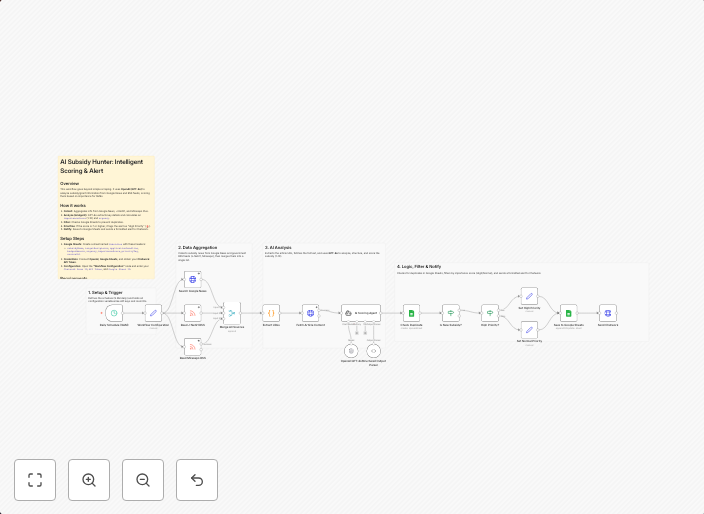Click the 'Setup Steps' heading in the note
Screen dimensions: 704x514
pyautogui.click(x=72, y=239)
